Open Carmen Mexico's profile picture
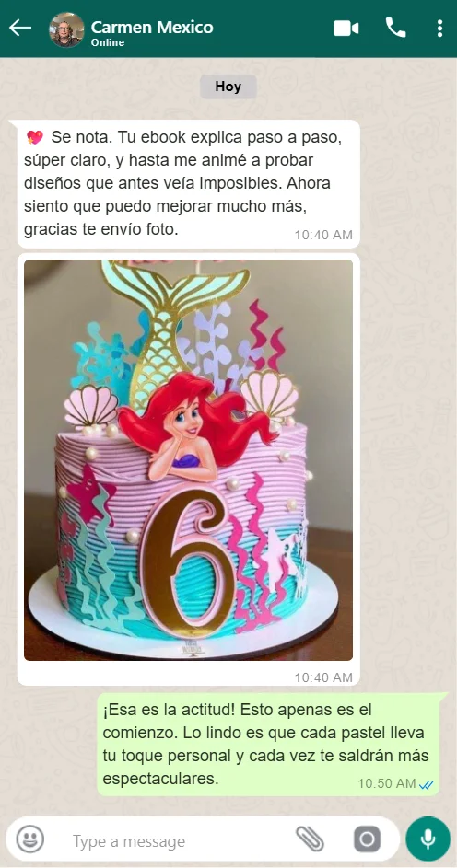The width and height of the screenshot is (457, 868). tap(66, 29)
